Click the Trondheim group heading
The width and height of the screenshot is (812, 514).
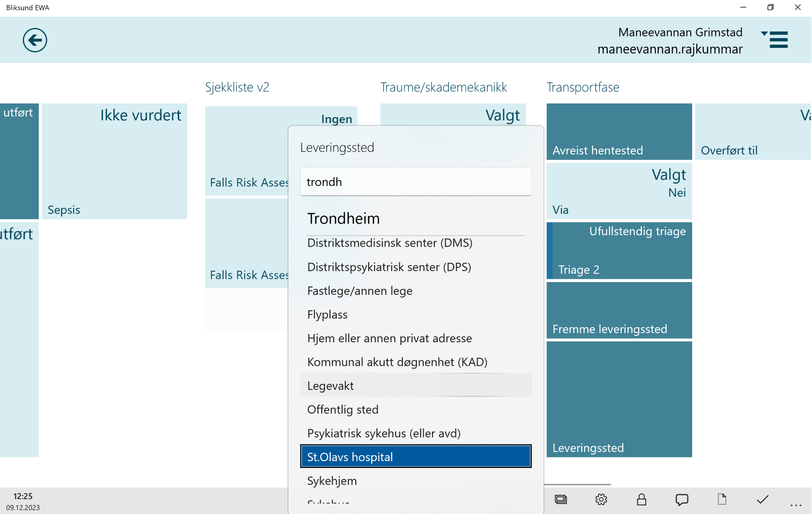click(x=344, y=218)
